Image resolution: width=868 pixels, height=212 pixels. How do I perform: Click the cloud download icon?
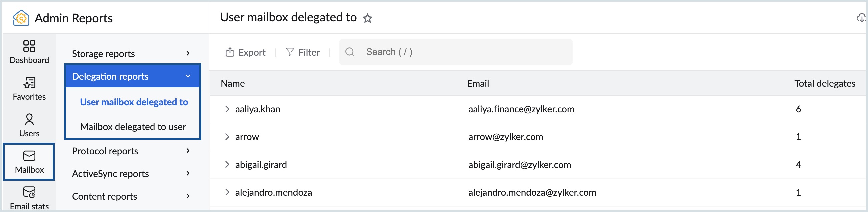coord(861,18)
